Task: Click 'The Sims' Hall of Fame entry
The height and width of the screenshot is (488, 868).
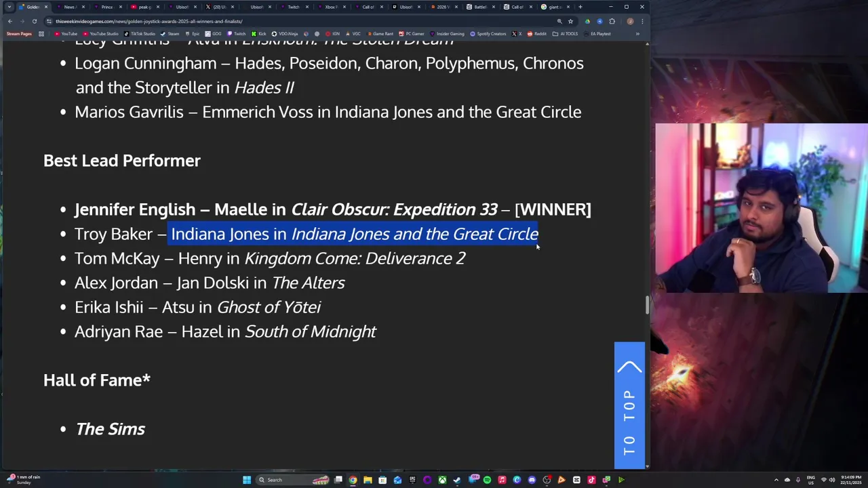Action: coord(110,429)
